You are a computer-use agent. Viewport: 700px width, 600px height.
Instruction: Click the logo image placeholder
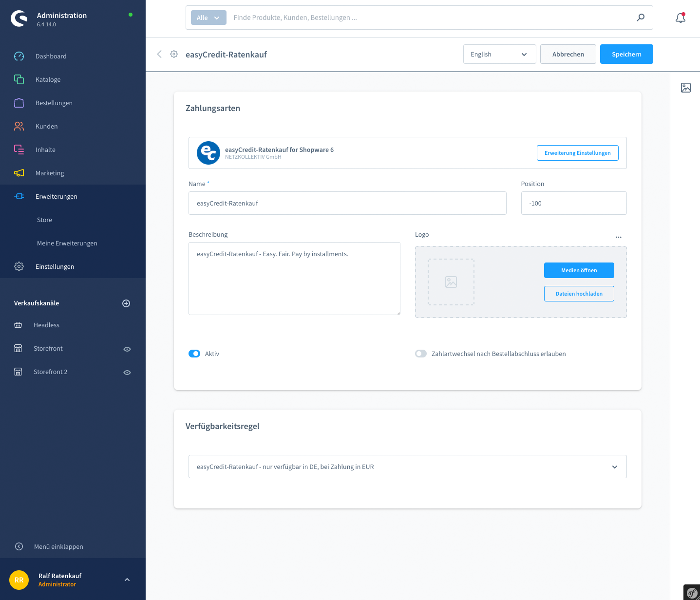click(x=451, y=282)
